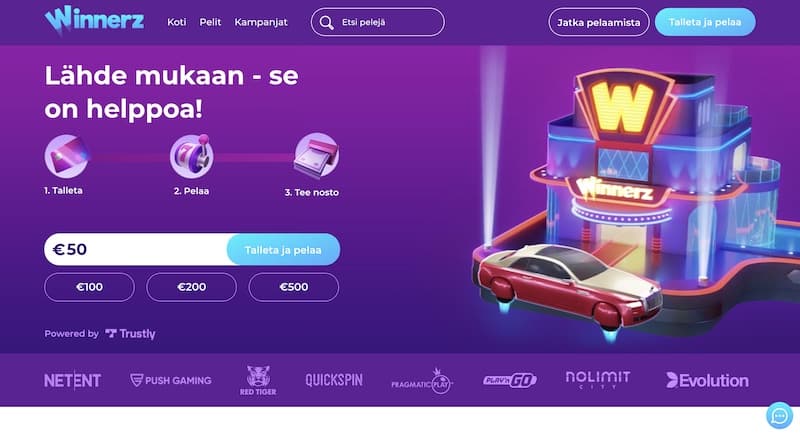Click the Evolution provider logo
This screenshot has width=800, height=437.
(707, 380)
